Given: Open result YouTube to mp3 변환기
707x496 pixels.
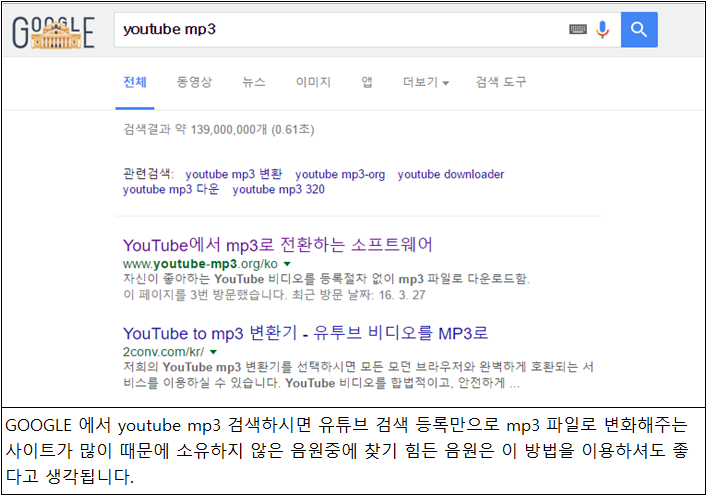Looking at the screenshot, I should 305,333.
